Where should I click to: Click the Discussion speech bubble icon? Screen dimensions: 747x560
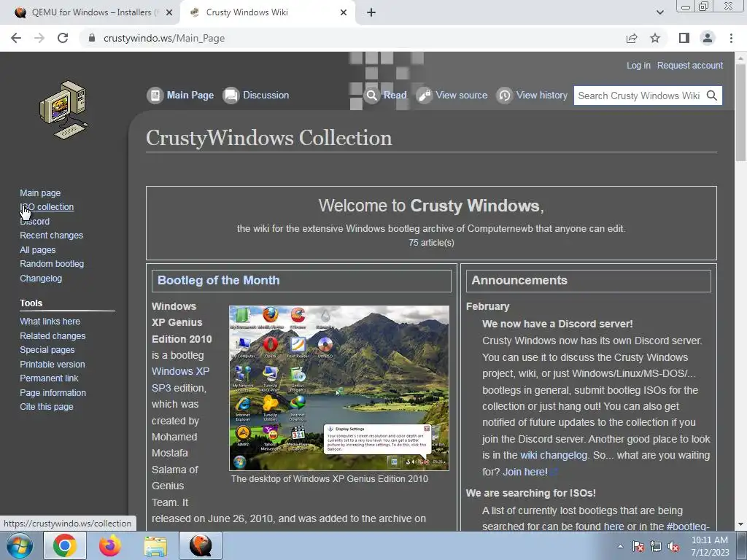click(x=231, y=96)
